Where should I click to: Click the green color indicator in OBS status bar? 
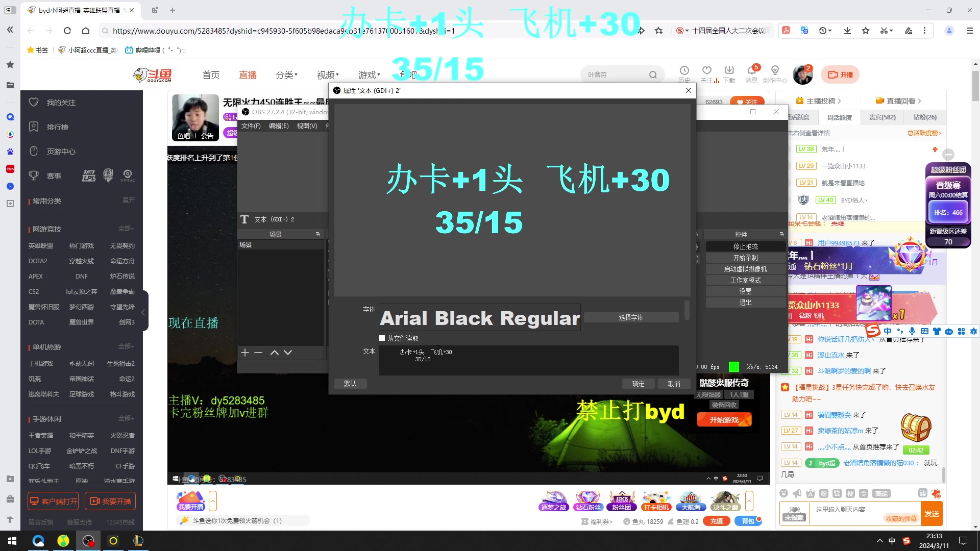(734, 366)
